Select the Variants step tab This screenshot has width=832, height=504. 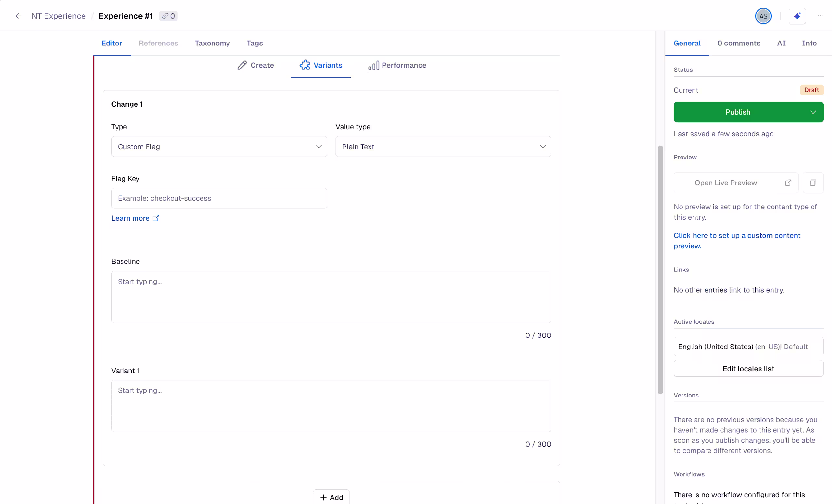[321, 65]
